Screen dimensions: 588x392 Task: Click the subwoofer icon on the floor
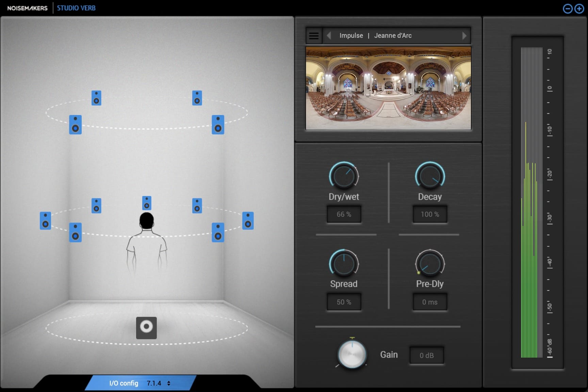(146, 328)
